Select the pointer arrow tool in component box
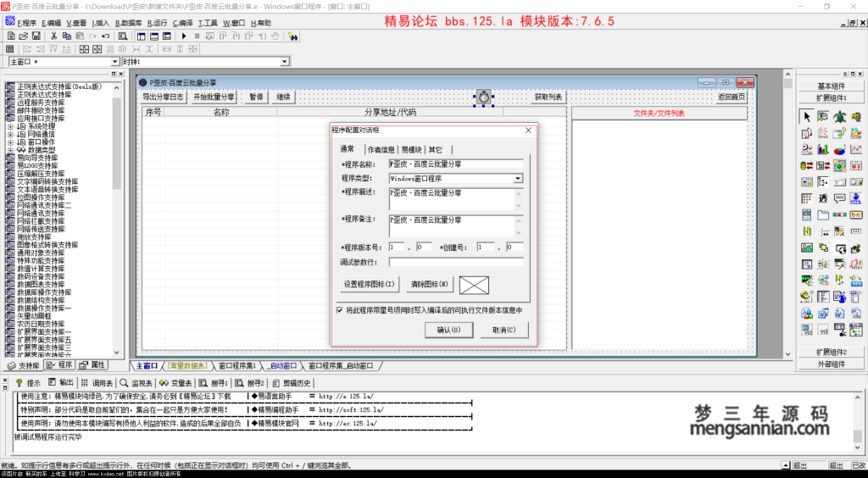Viewport: 868px width, 478px height. point(807,117)
